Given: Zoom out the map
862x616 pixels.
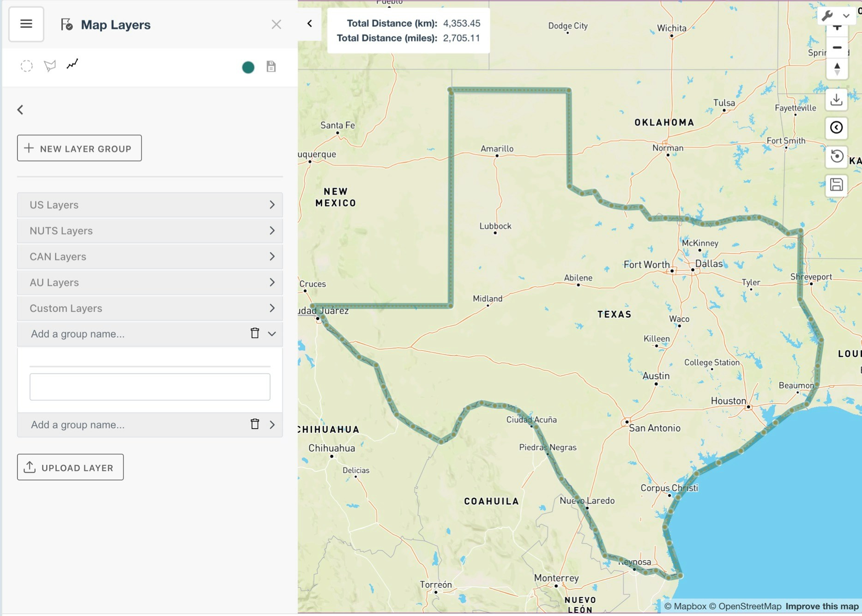Looking at the screenshot, I should pos(837,48).
